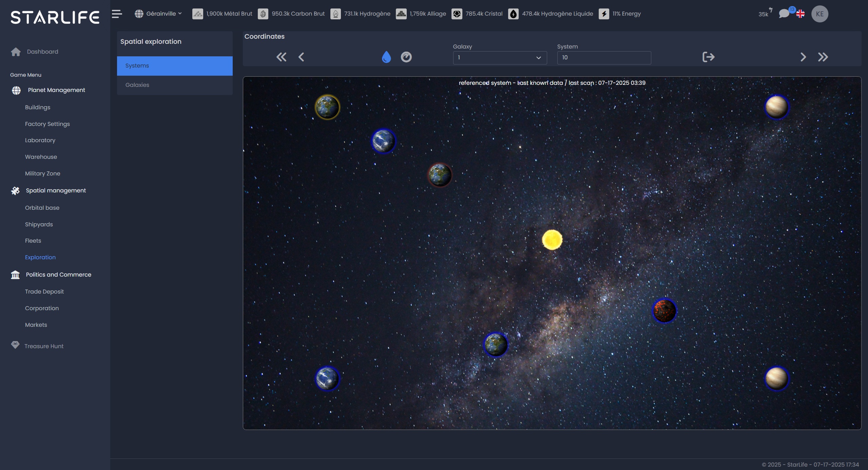Select the red-ringed Earth-like planet

[x=440, y=175]
